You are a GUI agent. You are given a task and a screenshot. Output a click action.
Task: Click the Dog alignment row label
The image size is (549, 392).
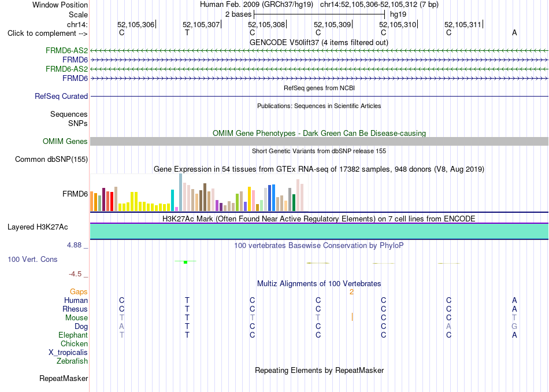(81, 327)
